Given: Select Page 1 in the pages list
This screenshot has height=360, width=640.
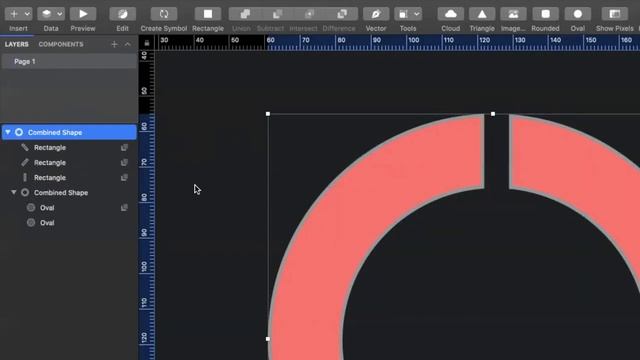Looking at the screenshot, I should pyautogui.click(x=69, y=62).
